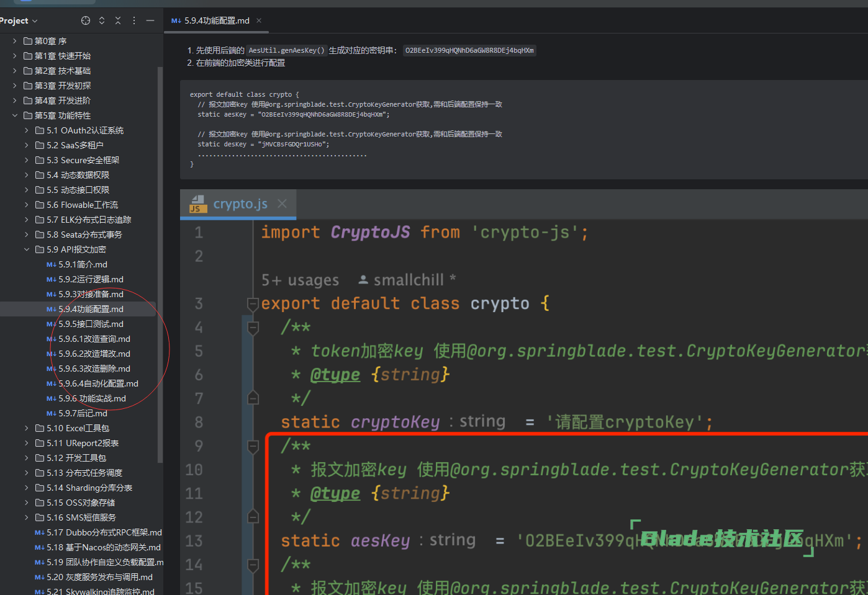This screenshot has height=595, width=868.
Task: Click the 'crypto-js' import string
Action: coord(525,232)
